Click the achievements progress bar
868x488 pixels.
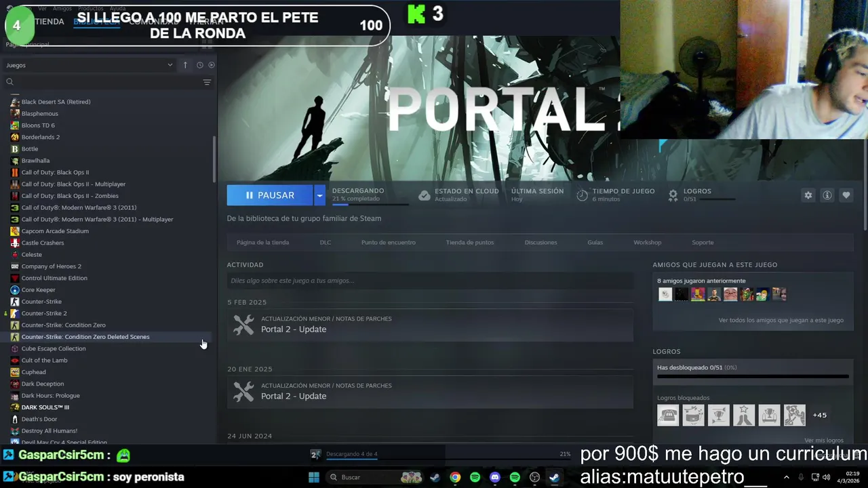click(x=753, y=376)
